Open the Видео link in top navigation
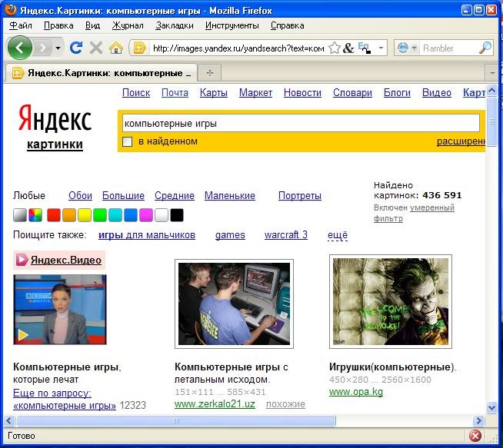Image resolution: width=503 pixels, height=448 pixels. tap(437, 93)
